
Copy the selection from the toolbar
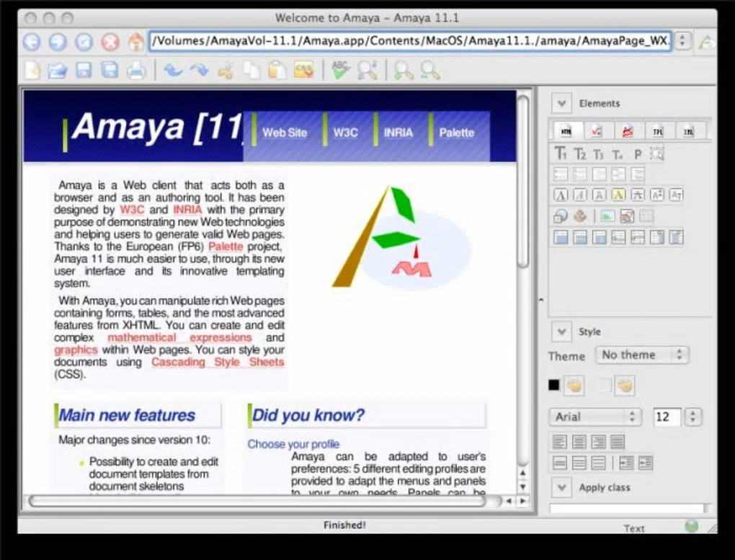click(x=251, y=71)
